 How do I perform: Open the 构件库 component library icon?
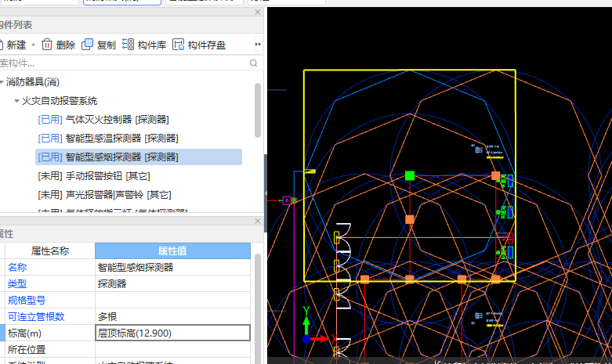(128, 45)
